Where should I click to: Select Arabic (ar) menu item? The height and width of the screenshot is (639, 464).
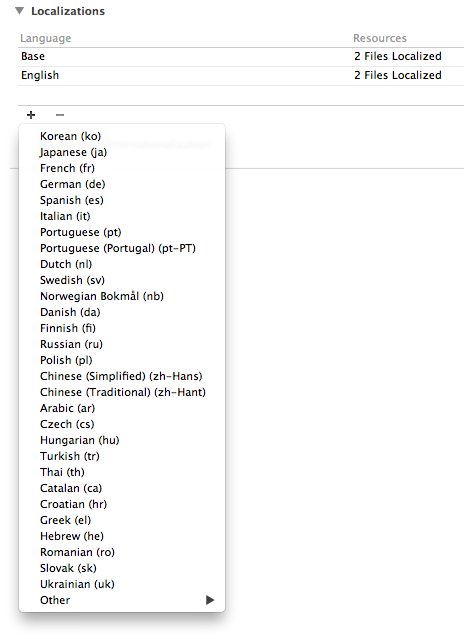(x=122, y=408)
